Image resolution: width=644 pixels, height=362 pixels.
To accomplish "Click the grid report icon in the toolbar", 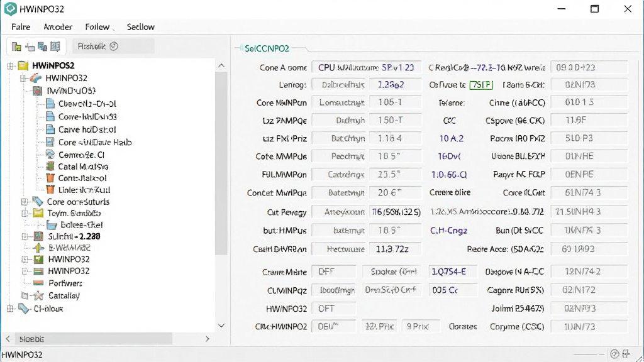I will [x=55, y=47].
